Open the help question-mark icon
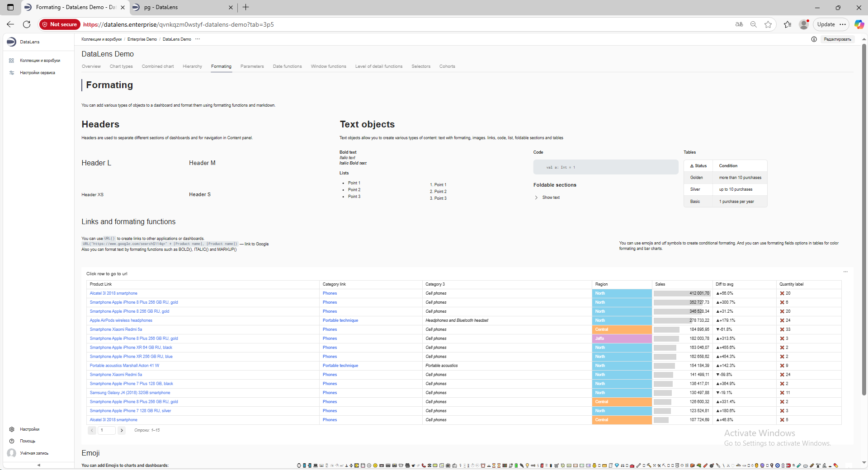 pos(12,441)
